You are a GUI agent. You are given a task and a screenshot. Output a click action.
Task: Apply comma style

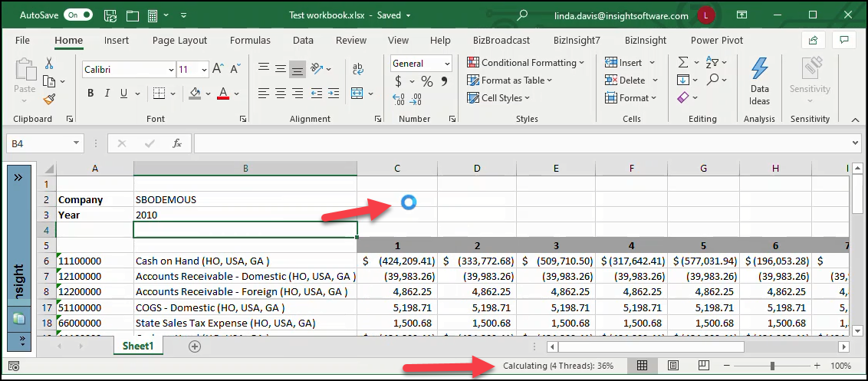(443, 82)
